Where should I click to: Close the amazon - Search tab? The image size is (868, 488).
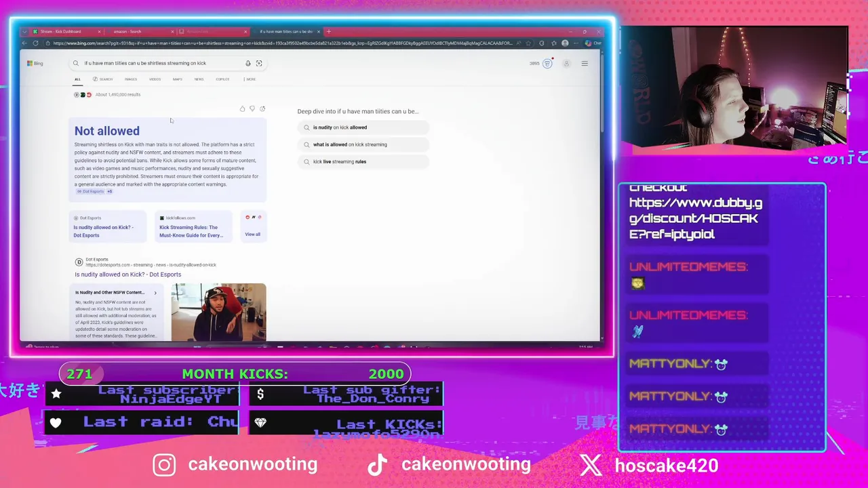[x=173, y=31]
